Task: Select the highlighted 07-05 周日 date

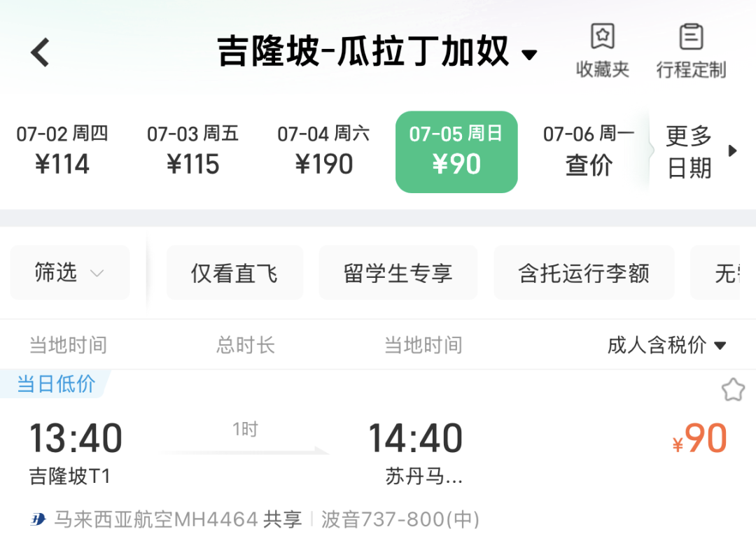Action: 456,151
